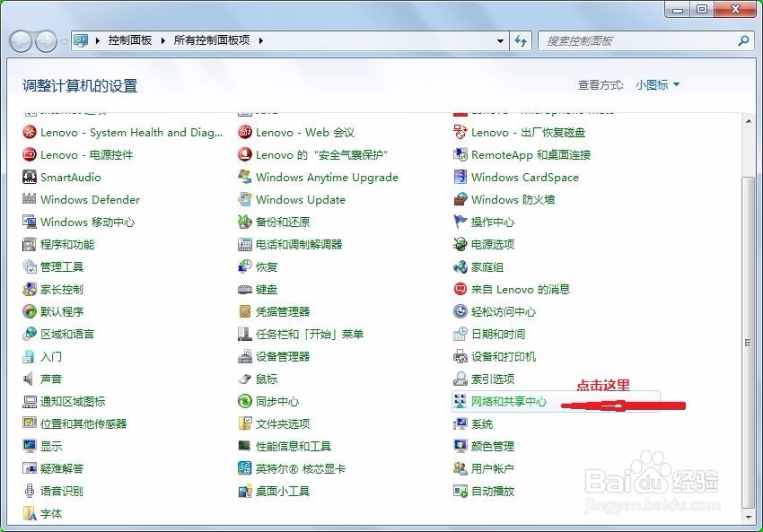Open the 自动播放 link
Viewport: 763px width, 532px height.
coord(493,491)
